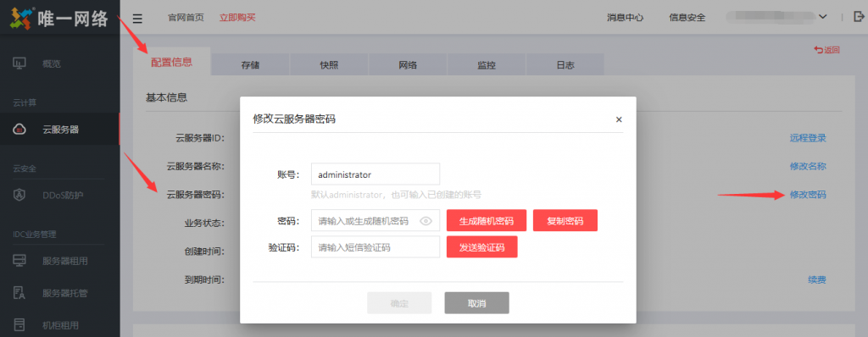The width and height of the screenshot is (868, 337).
Task: Focus the 验证码 SMS code field
Action: pos(376,246)
